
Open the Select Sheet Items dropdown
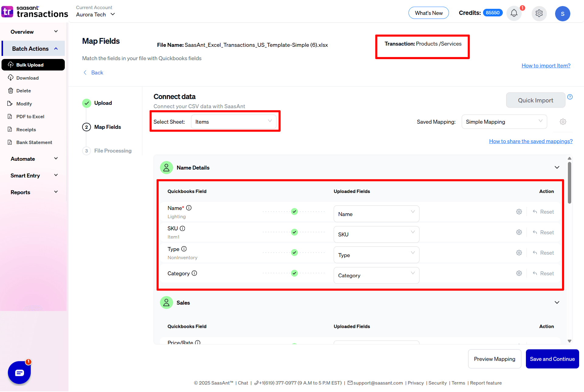(x=234, y=122)
